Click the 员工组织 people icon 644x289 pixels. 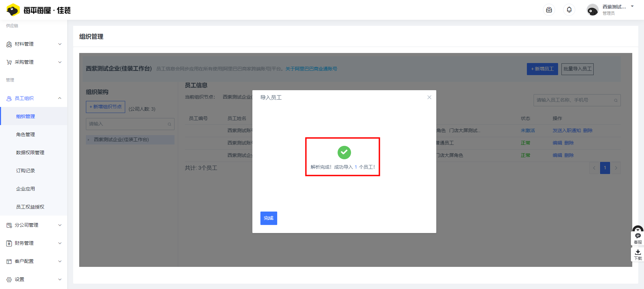point(9,99)
